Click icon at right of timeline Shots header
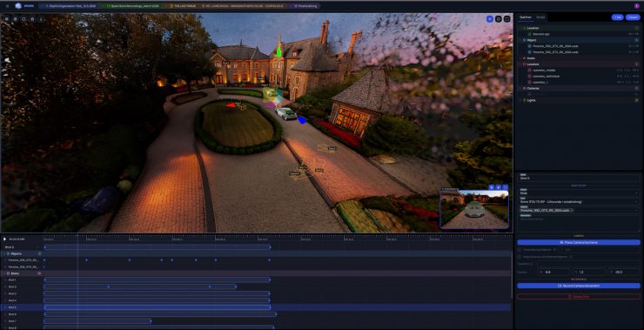Image resolution: width=644 pixels, height=330 pixels. pyautogui.click(x=39, y=273)
